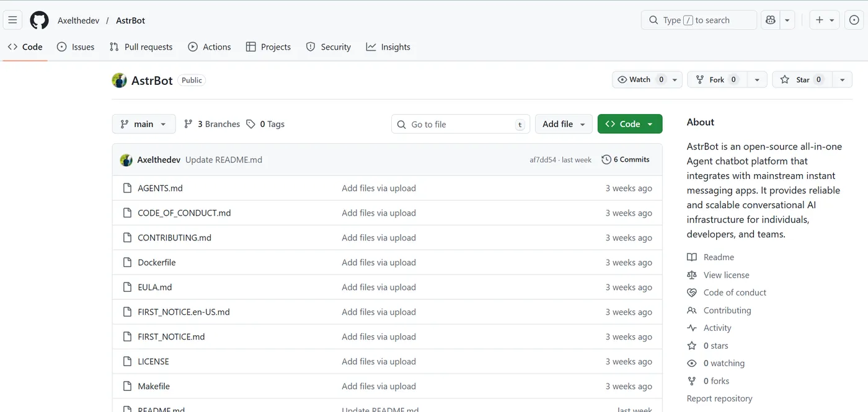This screenshot has width=868, height=412.
Task: Click the Go to file search field
Action: (461, 124)
